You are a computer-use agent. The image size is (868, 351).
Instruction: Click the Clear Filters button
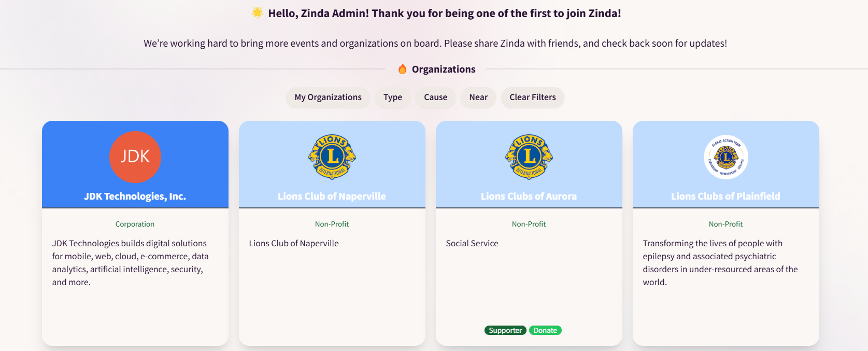[x=533, y=97]
